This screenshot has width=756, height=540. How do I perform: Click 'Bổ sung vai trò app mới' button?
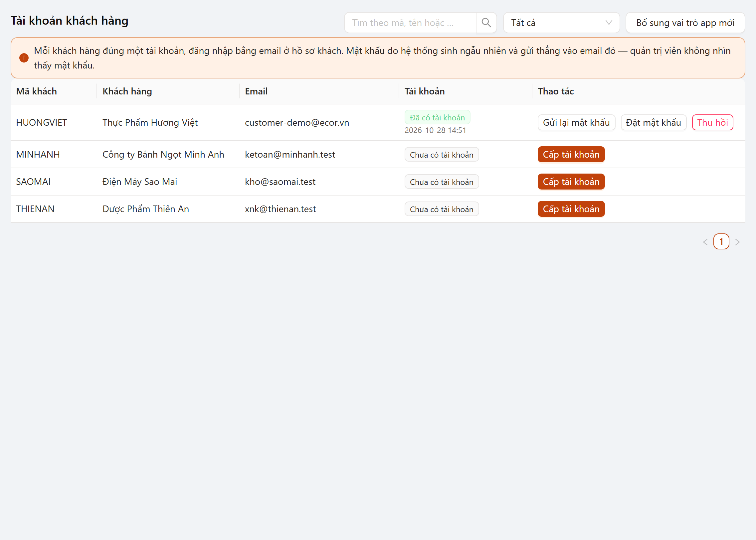[685, 23]
